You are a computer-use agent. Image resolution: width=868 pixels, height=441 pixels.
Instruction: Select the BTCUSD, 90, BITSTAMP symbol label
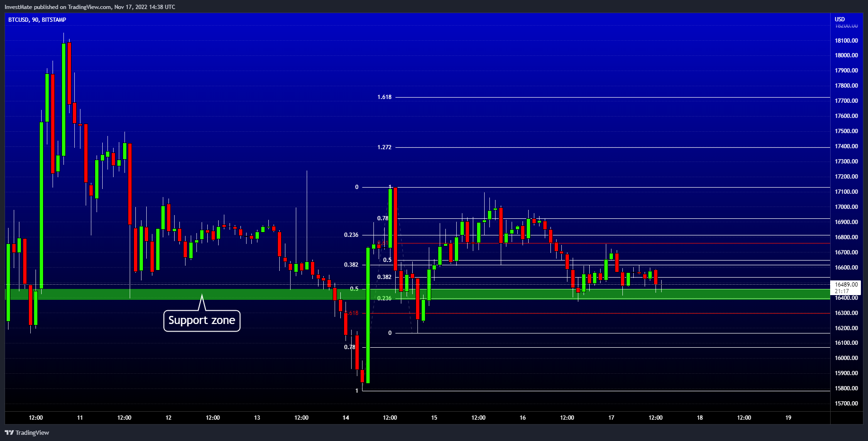pyautogui.click(x=37, y=20)
